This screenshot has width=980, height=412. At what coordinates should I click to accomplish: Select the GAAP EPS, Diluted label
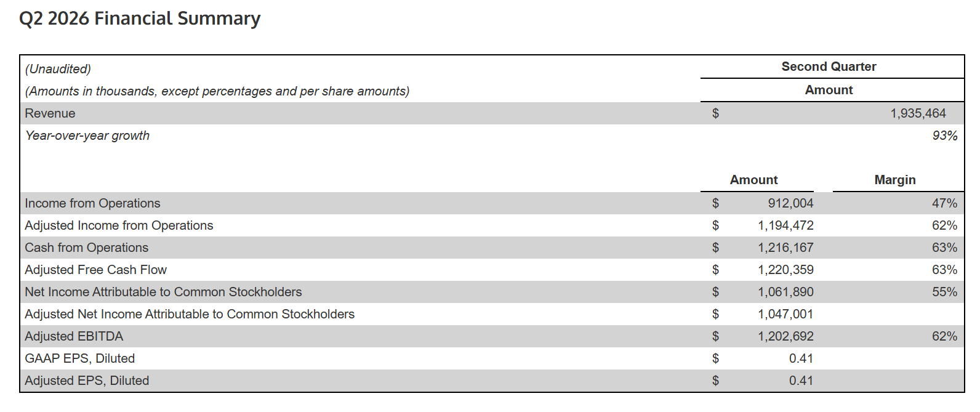79,358
